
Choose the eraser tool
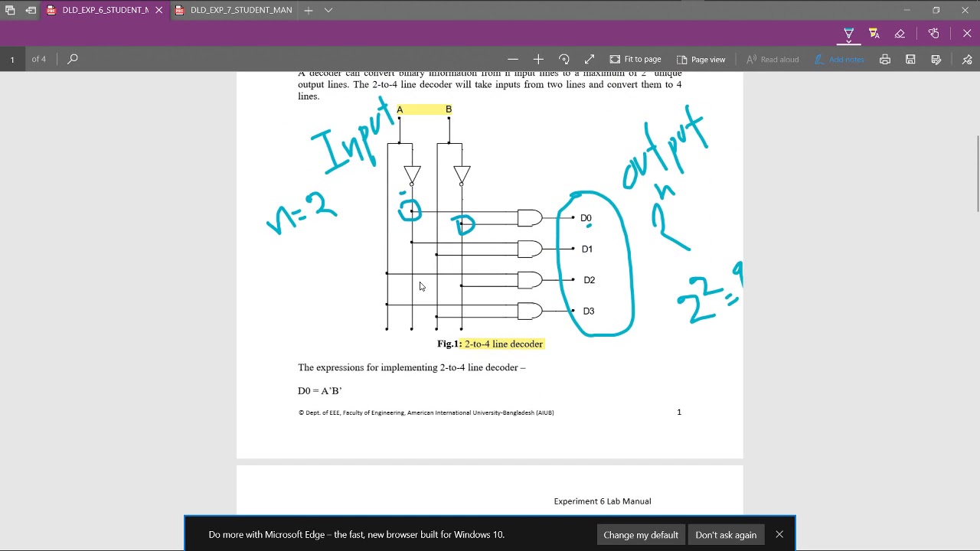[900, 34]
